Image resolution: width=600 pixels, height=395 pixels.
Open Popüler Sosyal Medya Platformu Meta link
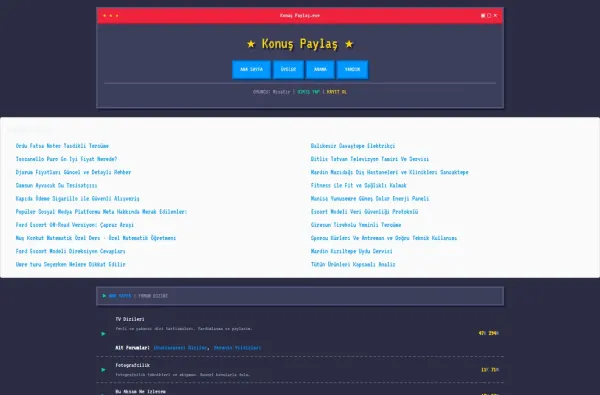[101, 212]
